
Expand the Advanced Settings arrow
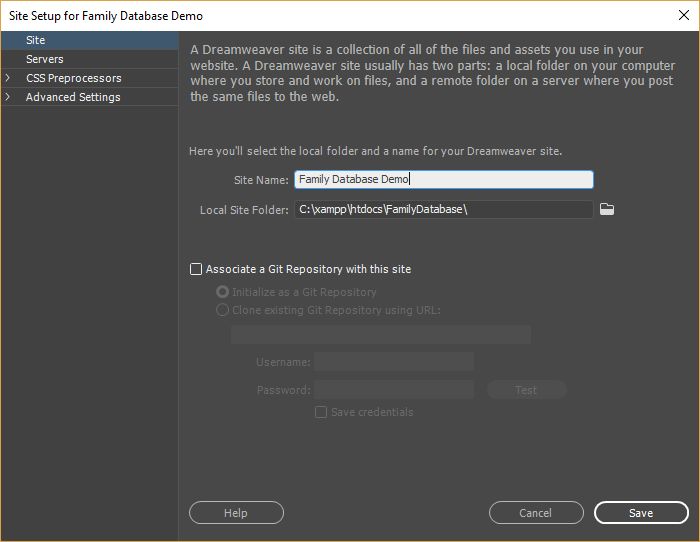[8, 97]
